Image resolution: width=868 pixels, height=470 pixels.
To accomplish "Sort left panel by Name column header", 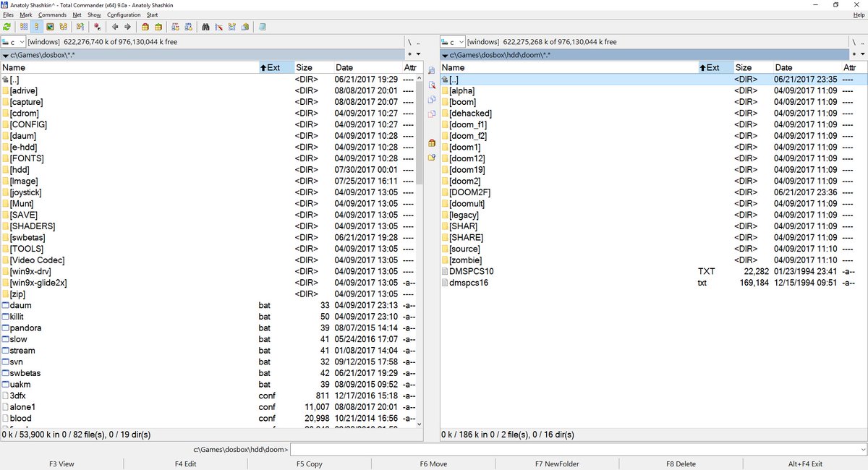I will pyautogui.click(x=129, y=67).
